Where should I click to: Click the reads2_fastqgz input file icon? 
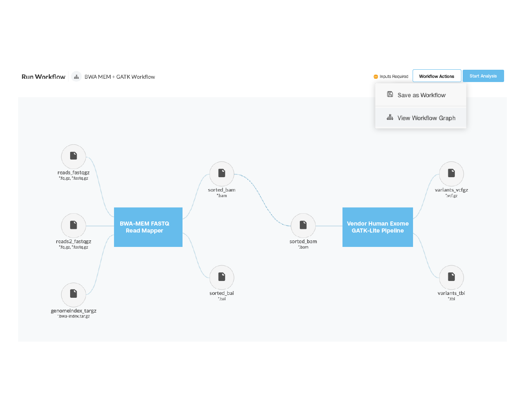tap(73, 226)
